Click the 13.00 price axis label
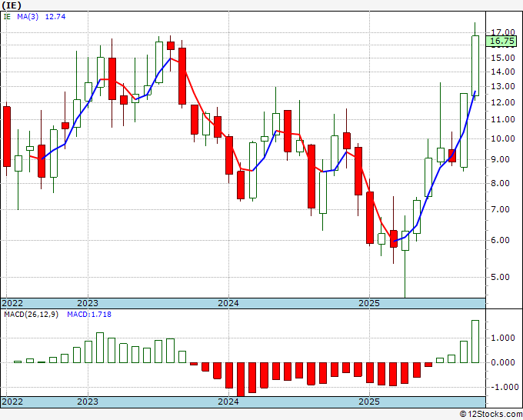Screen dimensions: 523x420 click(x=503, y=86)
